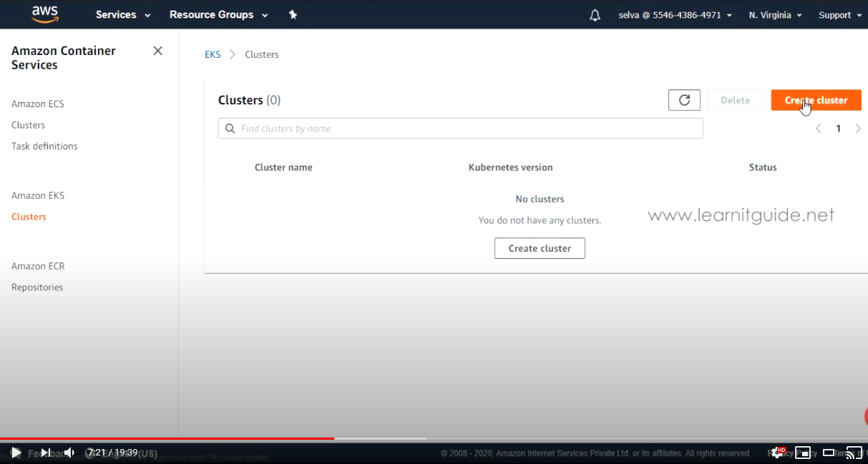Click the Kubernetes version column header
Screen dimensions: 868x464
[x=510, y=167]
